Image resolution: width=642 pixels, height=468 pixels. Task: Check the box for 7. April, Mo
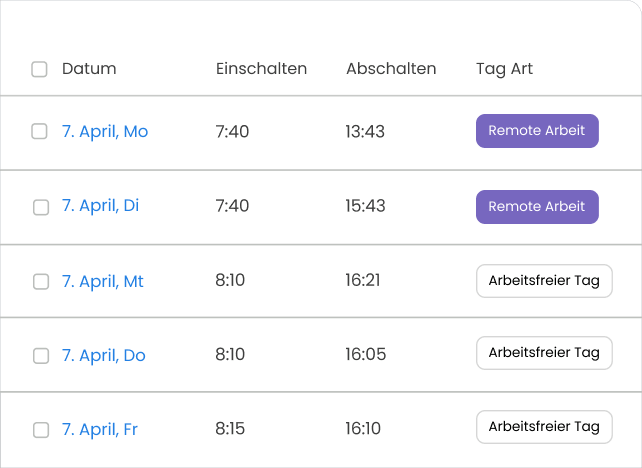pos(40,132)
